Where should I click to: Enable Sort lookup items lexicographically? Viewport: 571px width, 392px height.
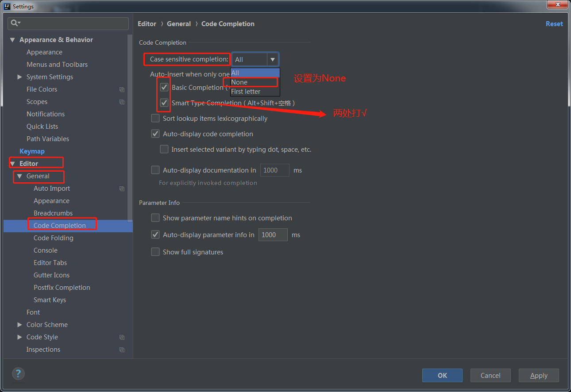click(x=155, y=118)
